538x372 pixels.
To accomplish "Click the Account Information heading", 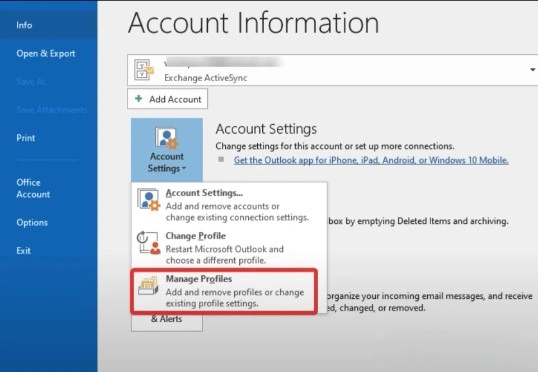I will pos(254,23).
